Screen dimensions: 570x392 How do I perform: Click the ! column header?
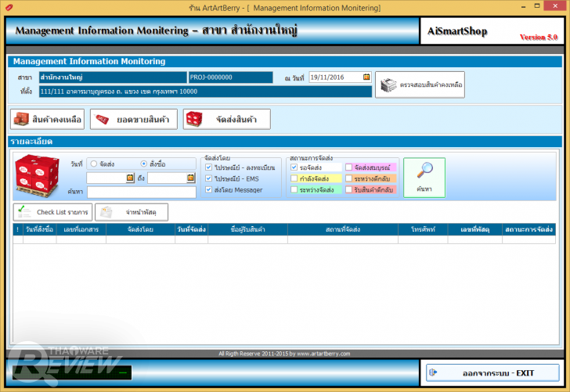pos(18,229)
